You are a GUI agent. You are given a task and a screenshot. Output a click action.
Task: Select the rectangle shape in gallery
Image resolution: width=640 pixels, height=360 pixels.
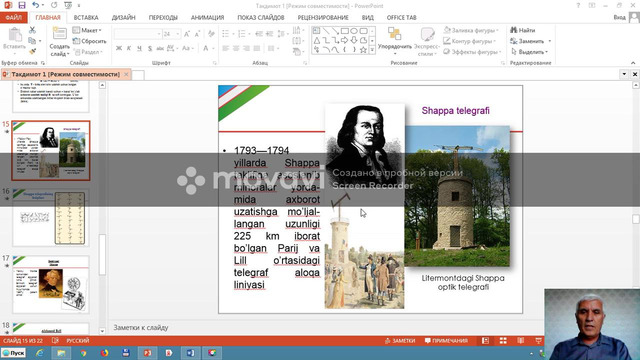point(344,31)
